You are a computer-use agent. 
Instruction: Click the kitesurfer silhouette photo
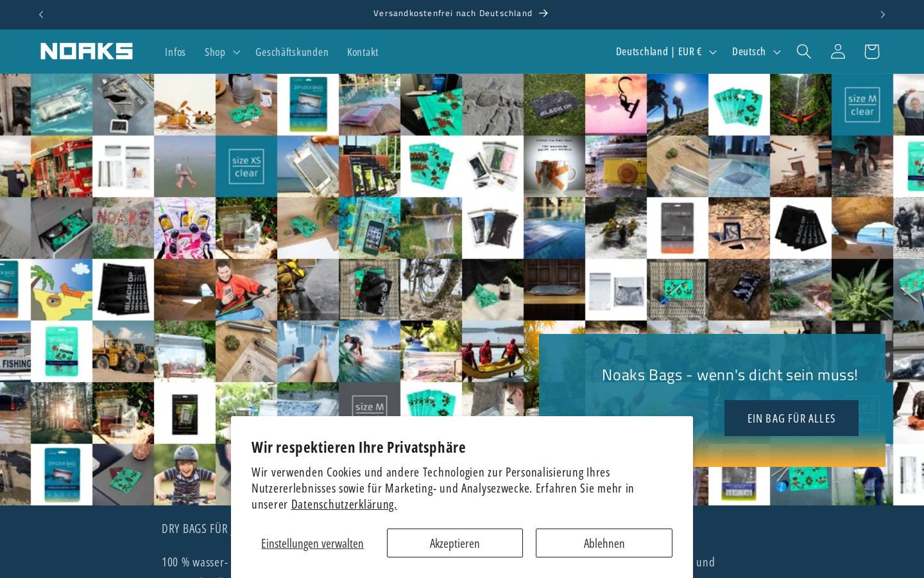pyautogui.click(x=616, y=105)
